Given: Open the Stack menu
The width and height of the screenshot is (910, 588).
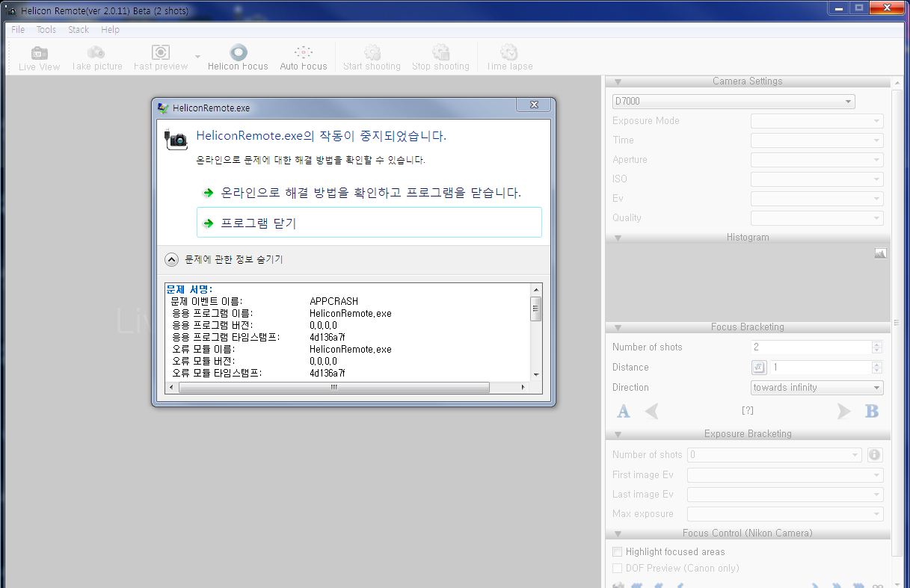Looking at the screenshot, I should 79,30.
